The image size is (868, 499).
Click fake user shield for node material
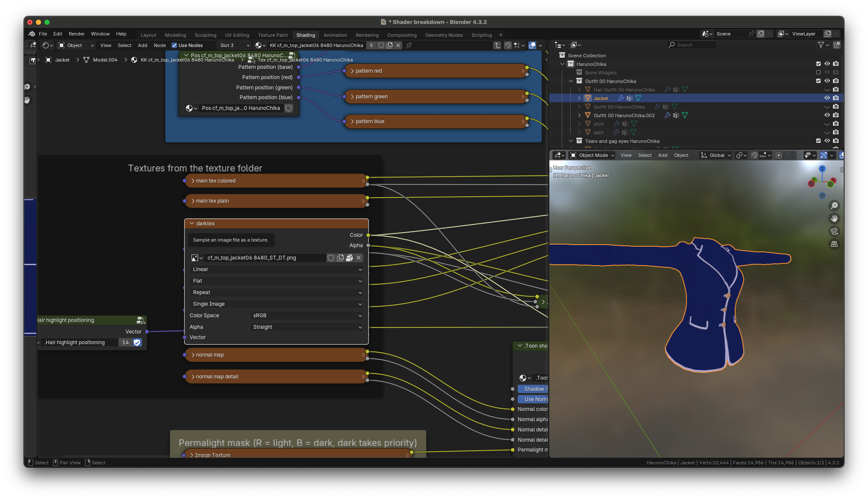(x=381, y=45)
